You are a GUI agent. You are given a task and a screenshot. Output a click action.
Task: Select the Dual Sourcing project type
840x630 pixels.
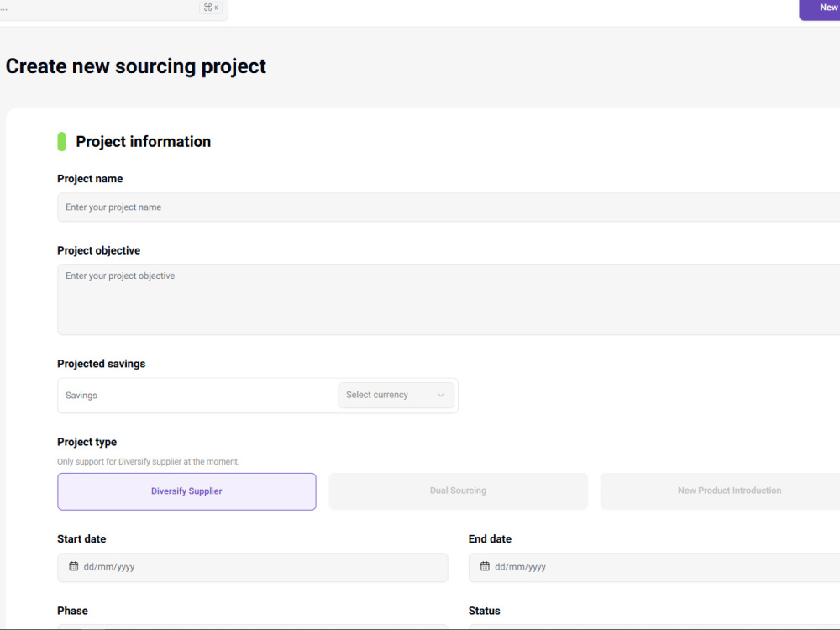(458, 491)
